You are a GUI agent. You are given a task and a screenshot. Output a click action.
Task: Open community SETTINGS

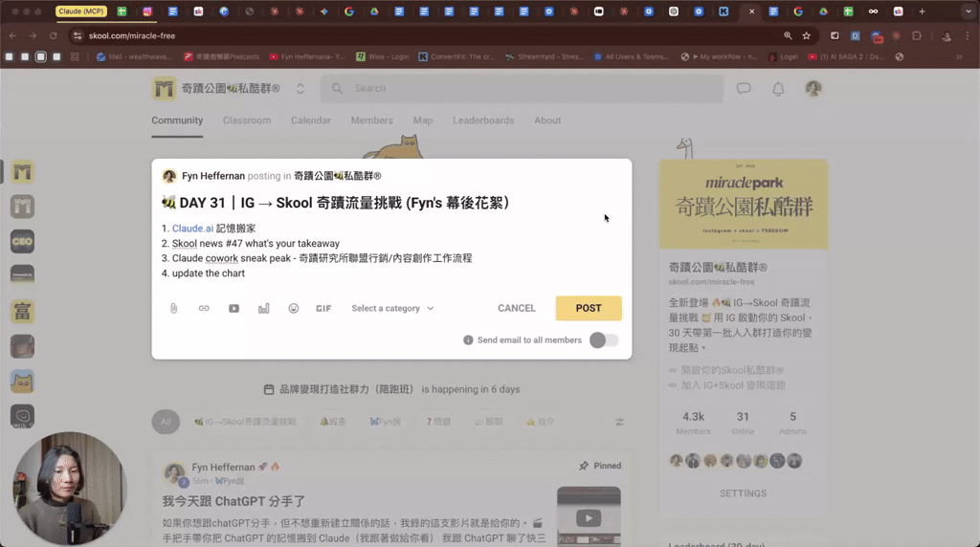[743, 493]
